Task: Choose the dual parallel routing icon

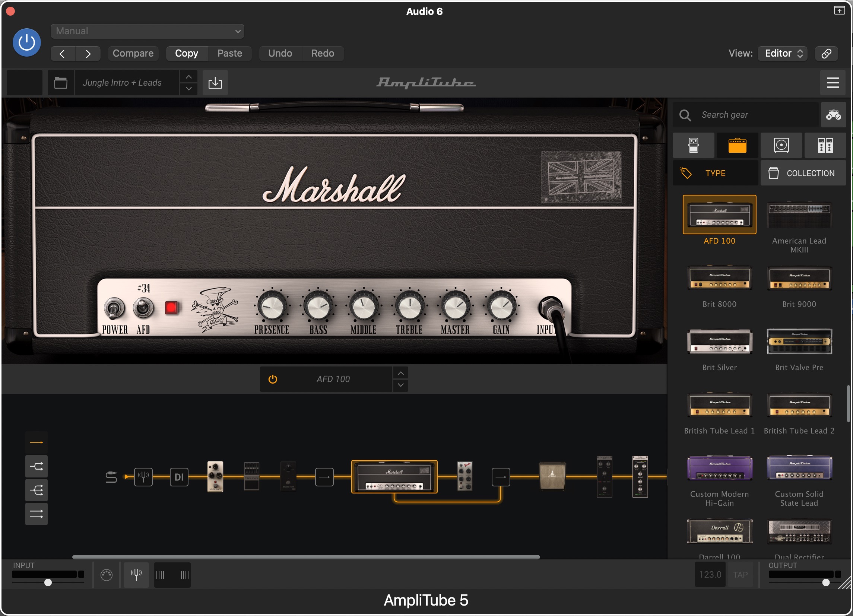Action: (37, 514)
